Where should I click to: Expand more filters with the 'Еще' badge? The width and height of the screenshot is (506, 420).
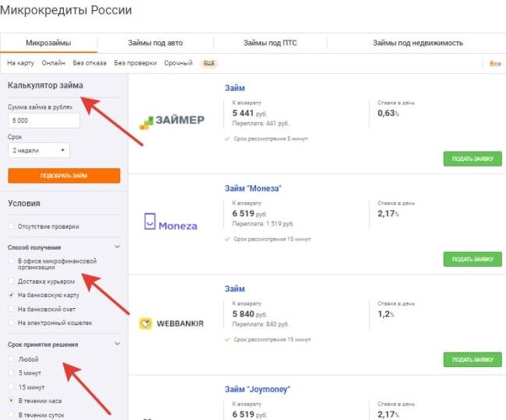(208, 63)
